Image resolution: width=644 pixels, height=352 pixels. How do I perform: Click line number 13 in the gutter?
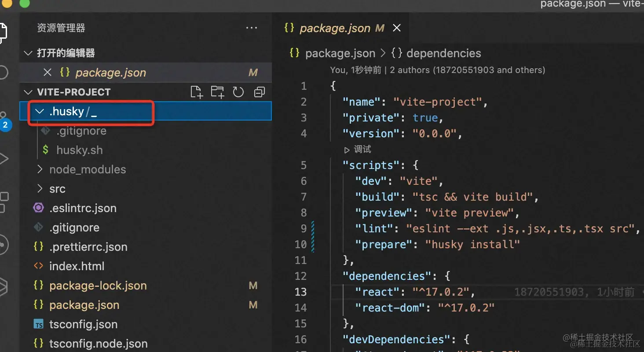click(300, 292)
